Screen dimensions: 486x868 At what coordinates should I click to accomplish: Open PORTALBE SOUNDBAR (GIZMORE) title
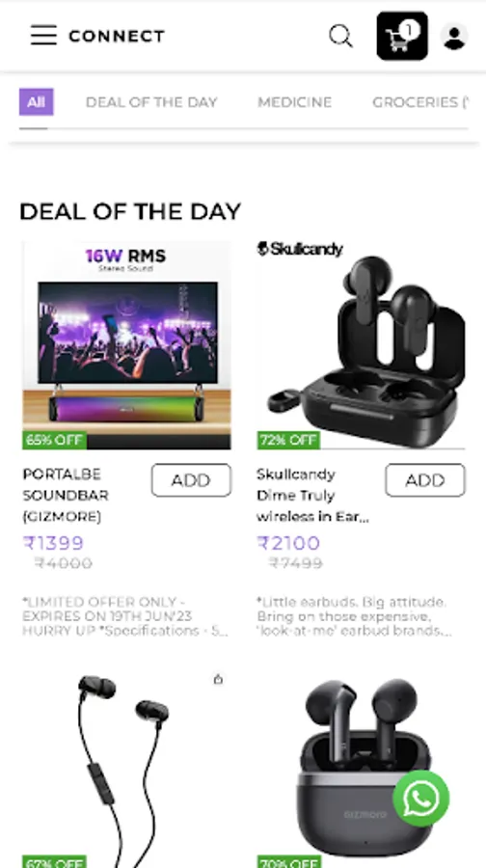66,496
